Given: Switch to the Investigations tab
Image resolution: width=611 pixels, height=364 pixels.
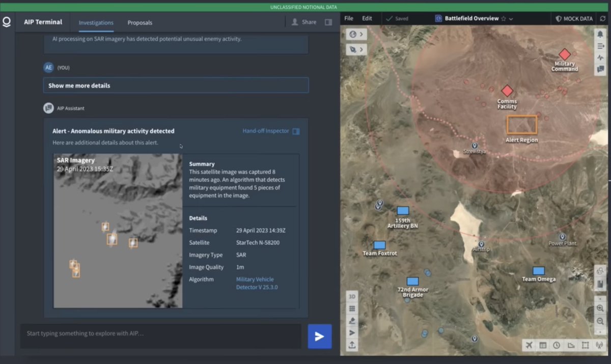Looking at the screenshot, I should tap(96, 22).
